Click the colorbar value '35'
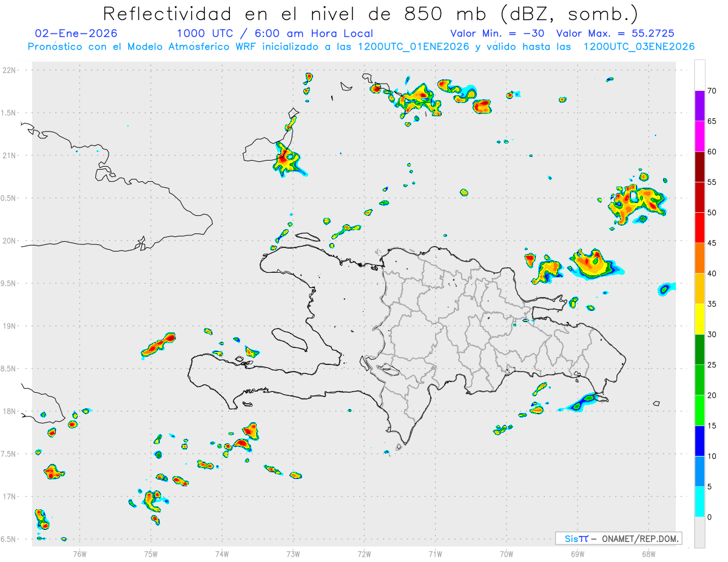 coord(712,304)
